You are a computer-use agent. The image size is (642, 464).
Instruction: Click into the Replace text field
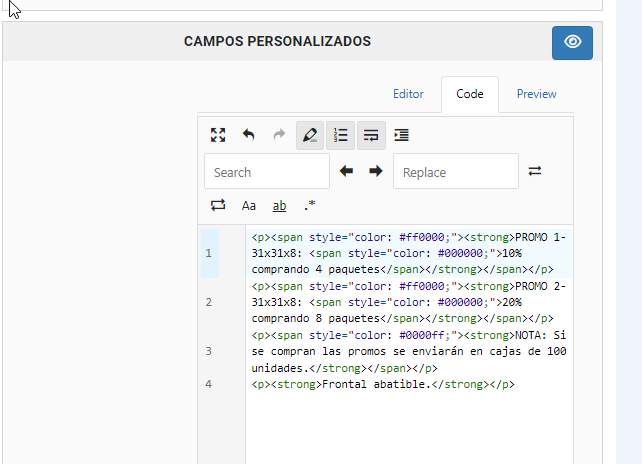point(455,172)
